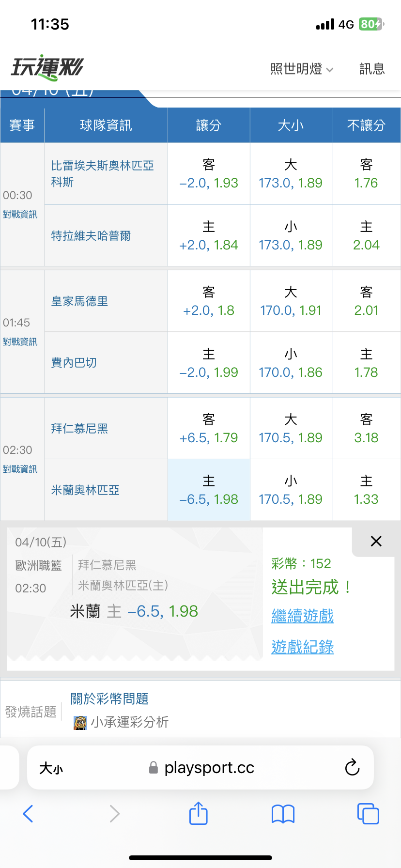The height and width of the screenshot is (868, 401).
Task: Tap the 玩運彩 site logo
Action: pos(47,68)
